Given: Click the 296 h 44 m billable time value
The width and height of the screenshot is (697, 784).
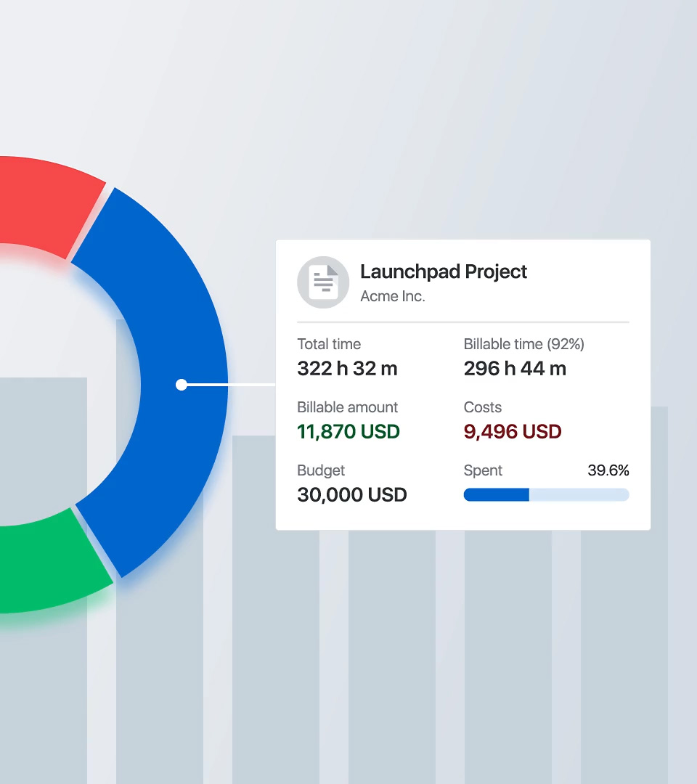Looking at the screenshot, I should tap(515, 369).
